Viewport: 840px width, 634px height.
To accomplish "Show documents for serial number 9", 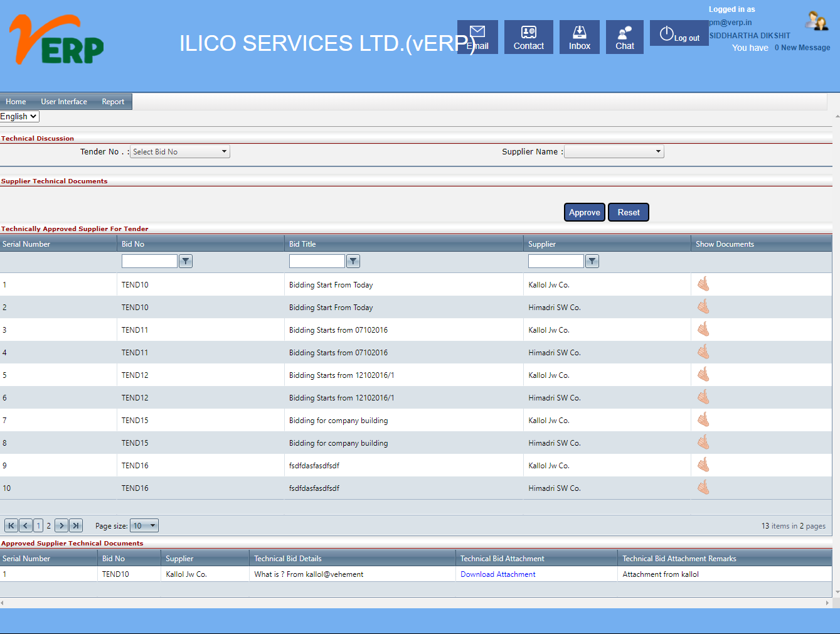I will tap(704, 465).
